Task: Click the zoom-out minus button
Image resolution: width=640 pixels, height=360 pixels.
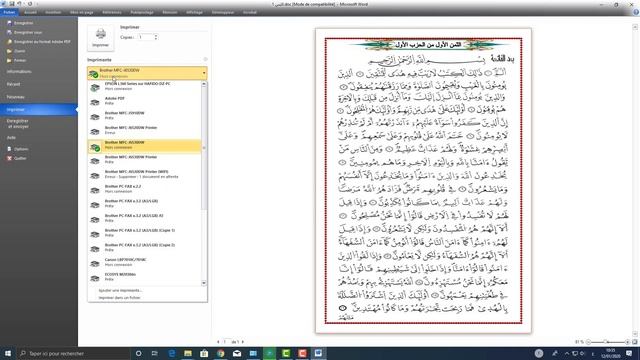Action: (588, 342)
